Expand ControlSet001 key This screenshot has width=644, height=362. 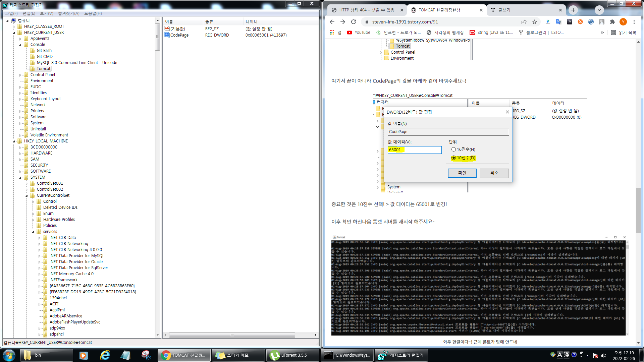26,184
